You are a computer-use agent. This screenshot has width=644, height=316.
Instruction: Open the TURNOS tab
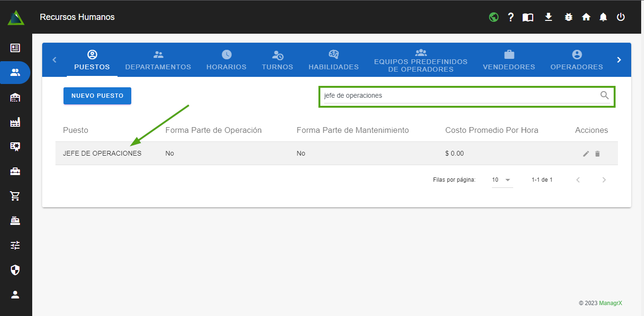tap(277, 60)
